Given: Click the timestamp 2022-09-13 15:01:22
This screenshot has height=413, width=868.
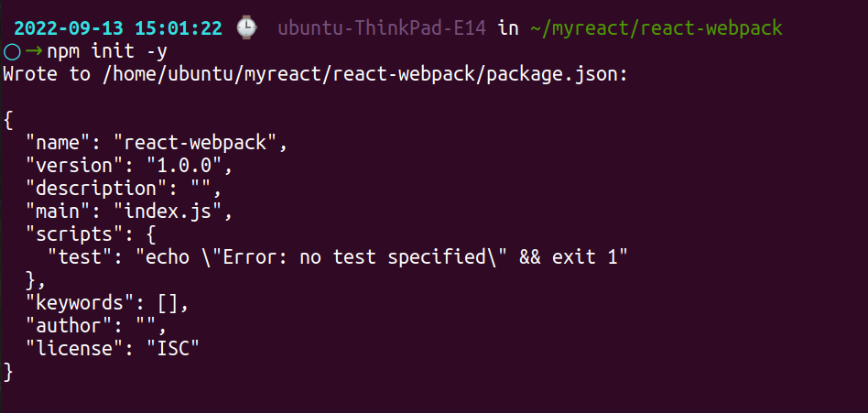Looking at the screenshot, I should pos(118,28).
